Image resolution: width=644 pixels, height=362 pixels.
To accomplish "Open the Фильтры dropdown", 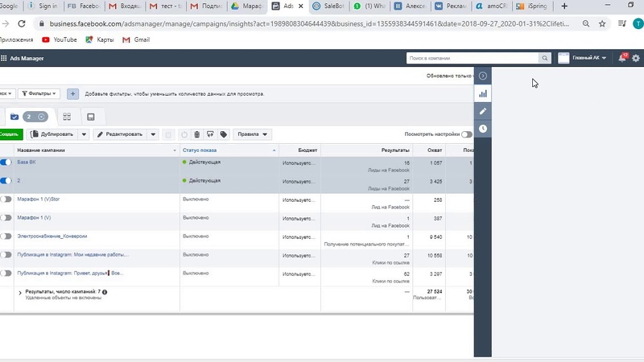I will tap(39, 94).
